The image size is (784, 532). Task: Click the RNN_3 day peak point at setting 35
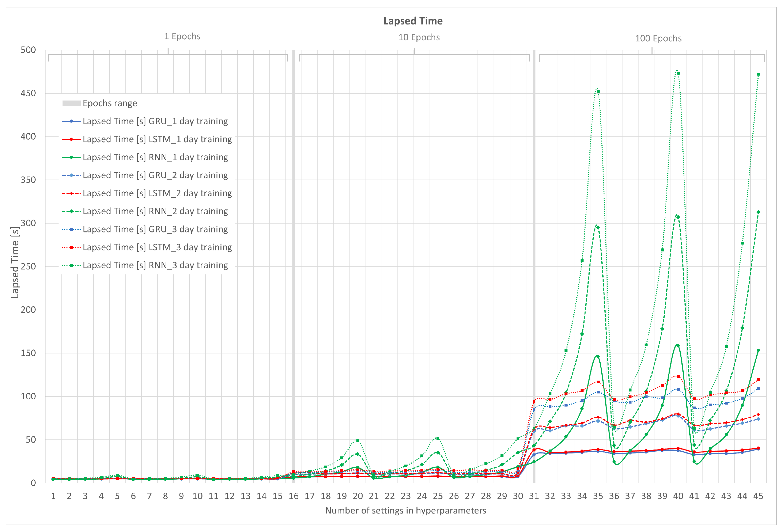pyautogui.click(x=598, y=91)
